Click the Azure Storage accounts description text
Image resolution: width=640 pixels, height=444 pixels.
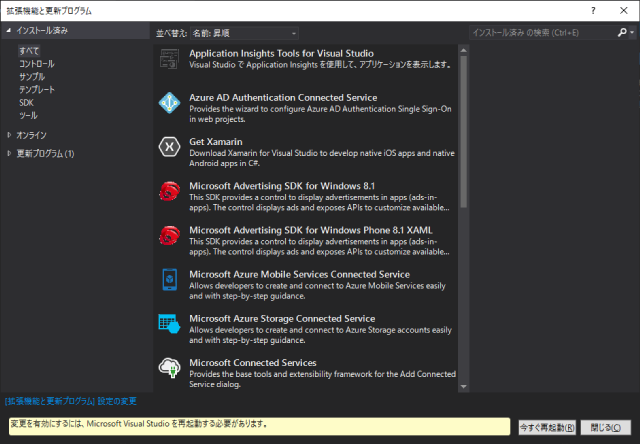tap(320, 335)
